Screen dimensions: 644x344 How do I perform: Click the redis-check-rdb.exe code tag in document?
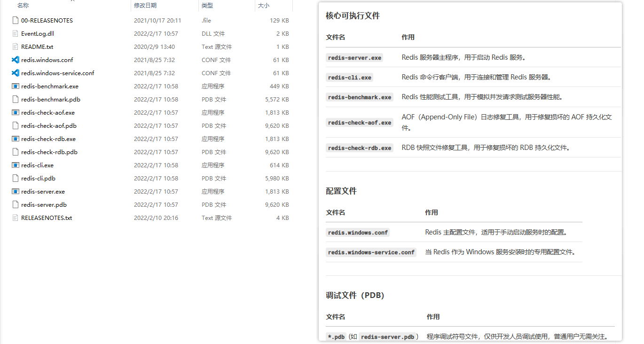[x=360, y=148]
